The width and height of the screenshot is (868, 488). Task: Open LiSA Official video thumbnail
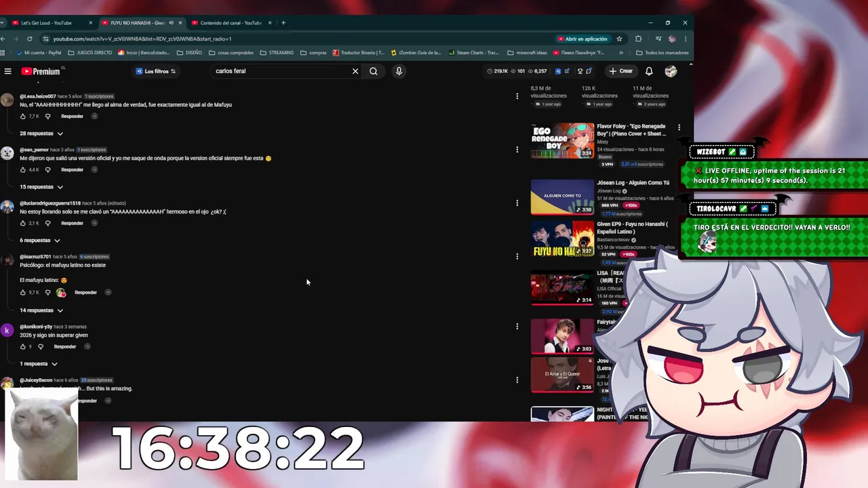point(562,287)
